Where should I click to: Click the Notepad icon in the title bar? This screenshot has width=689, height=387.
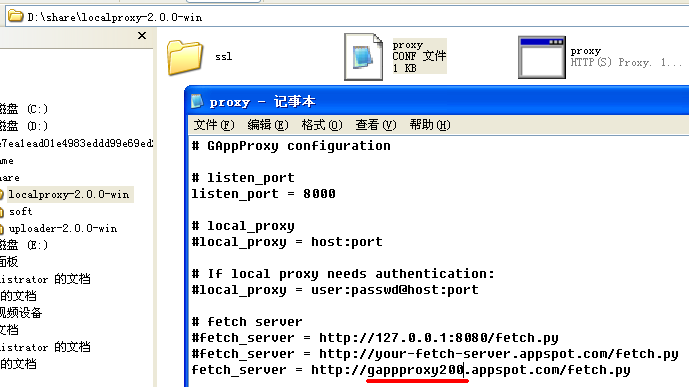(x=197, y=101)
